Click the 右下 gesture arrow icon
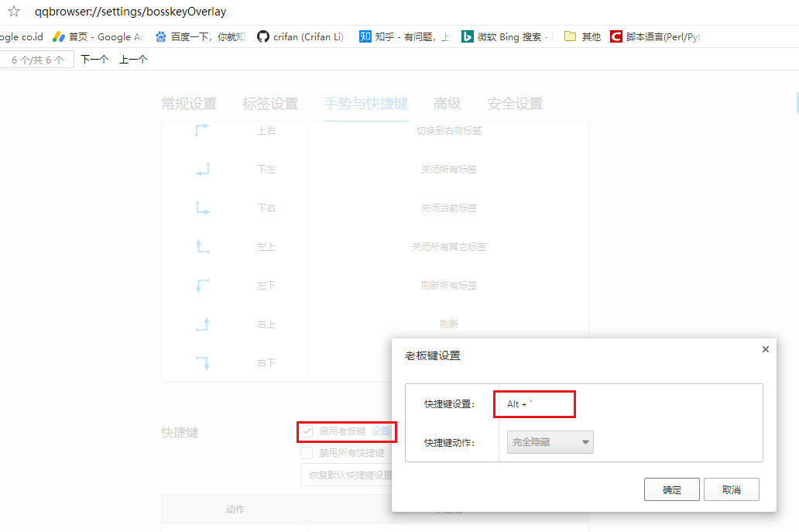The image size is (799, 532). click(202, 363)
